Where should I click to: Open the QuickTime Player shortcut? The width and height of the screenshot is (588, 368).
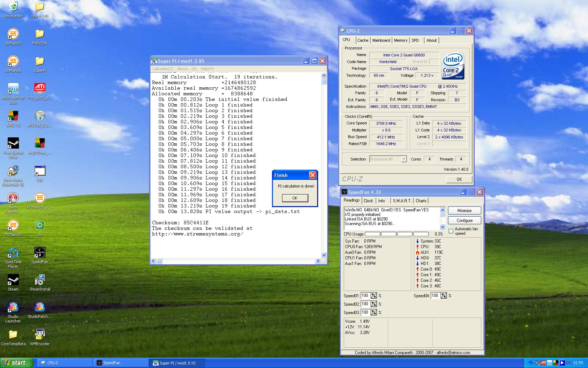pyautogui.click(x=13, y=253)
